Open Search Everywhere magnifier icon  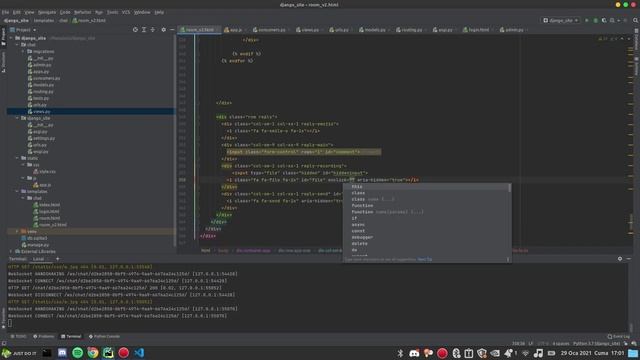coord(636,20)
